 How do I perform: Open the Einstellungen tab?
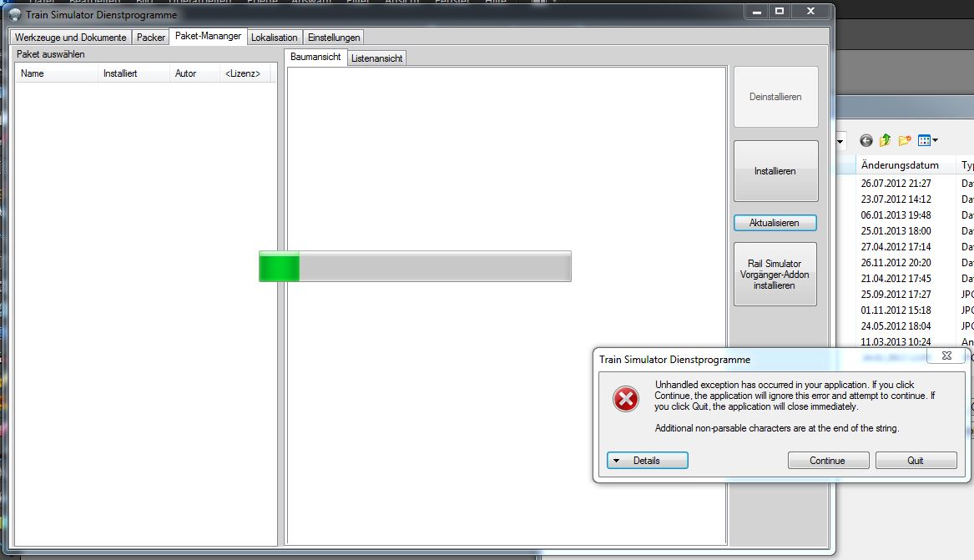coord(334,38)
